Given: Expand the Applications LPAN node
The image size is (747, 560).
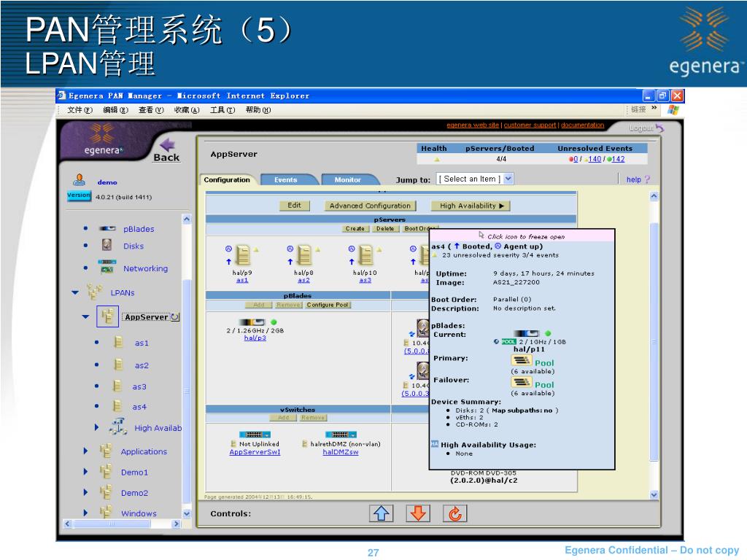Looking at the screenshot, I should [x=86, y=451].
